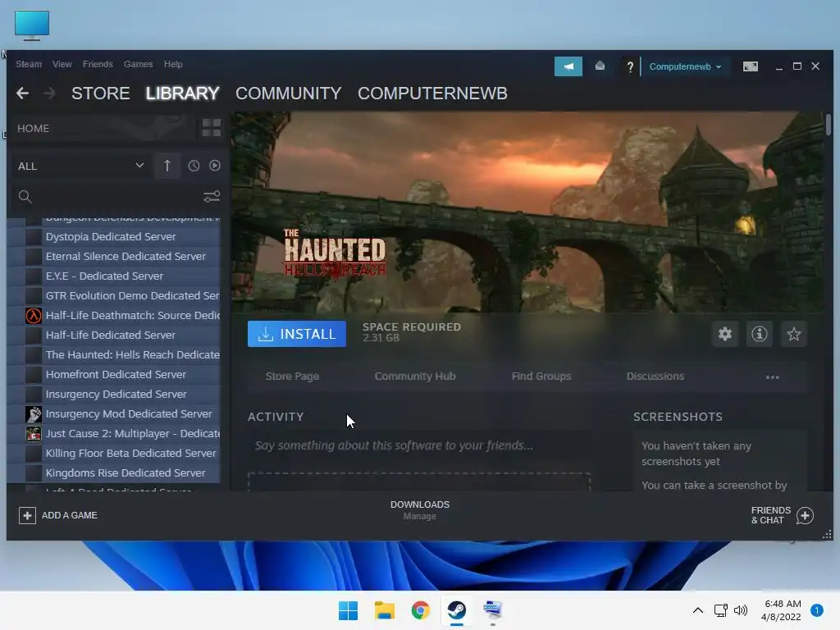Open the Store Page link
This screenshot has height=630, width=840.
point(293,376)
